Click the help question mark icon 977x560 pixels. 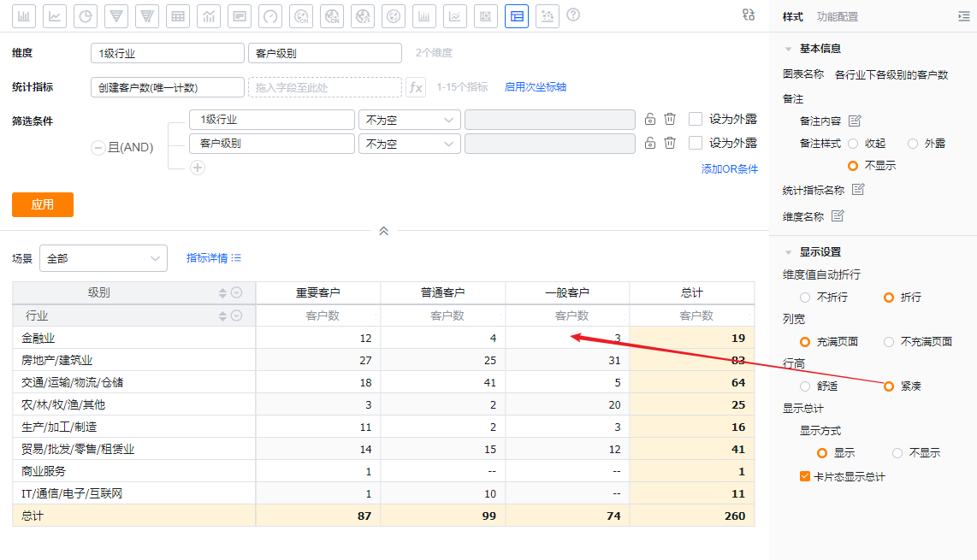tap(573, 15)
